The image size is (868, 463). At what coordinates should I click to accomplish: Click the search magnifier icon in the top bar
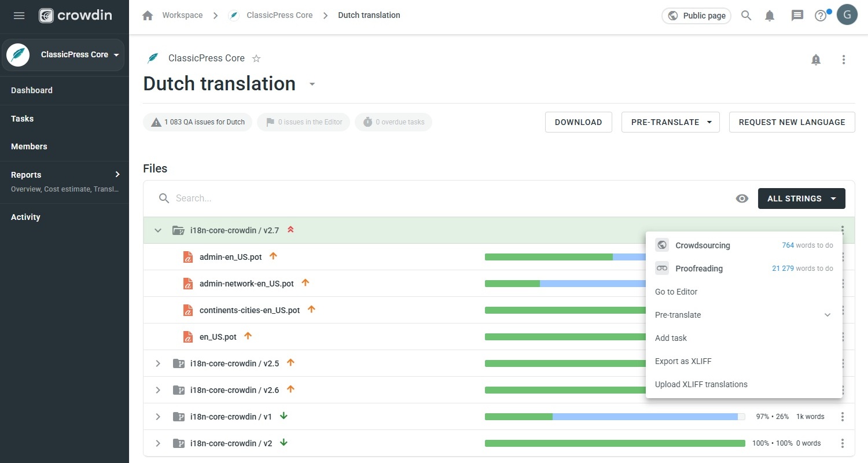tap(746, 16)
